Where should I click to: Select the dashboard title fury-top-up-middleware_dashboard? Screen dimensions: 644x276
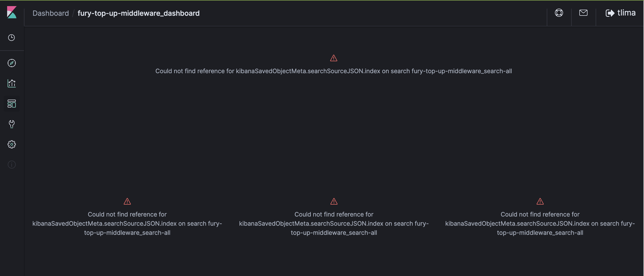pyautogui.click(x=138, y=13)
